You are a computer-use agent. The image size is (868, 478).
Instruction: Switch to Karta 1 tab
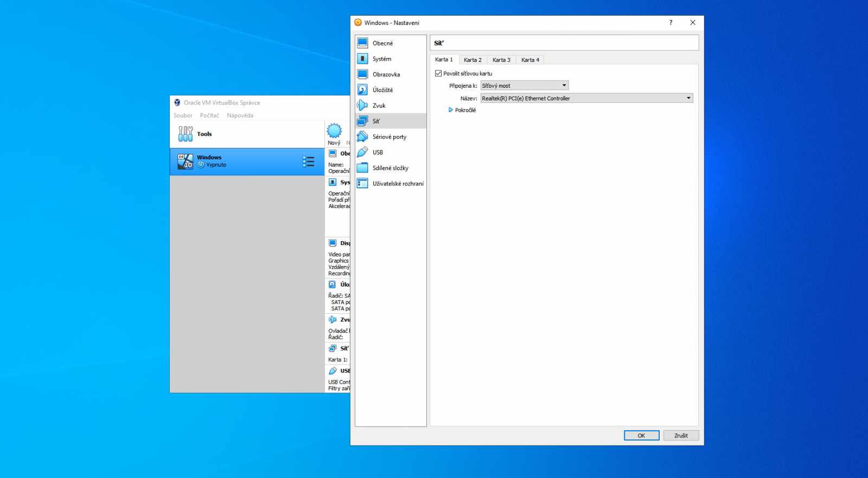pyautogui.click(x=444, y=60)
